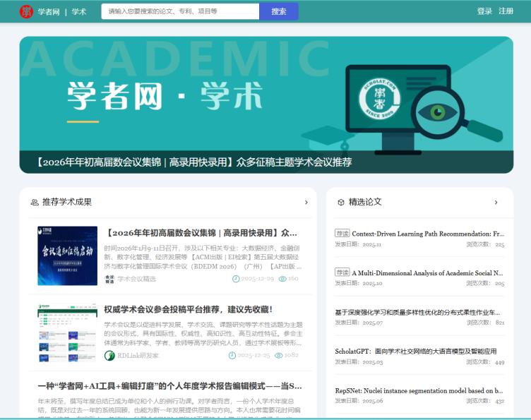Open the 精选论文 heading
The image size is (531, 420).
click(365, 202)
